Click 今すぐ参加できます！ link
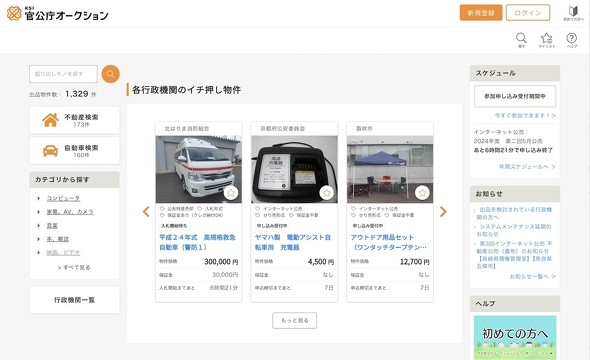 tap(525, 115)
